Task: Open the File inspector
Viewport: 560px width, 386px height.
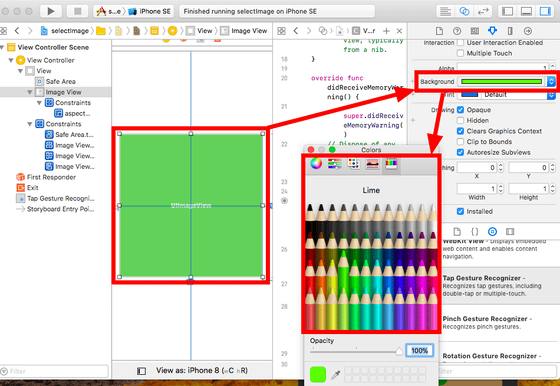Action: click(x=439, y=31)
